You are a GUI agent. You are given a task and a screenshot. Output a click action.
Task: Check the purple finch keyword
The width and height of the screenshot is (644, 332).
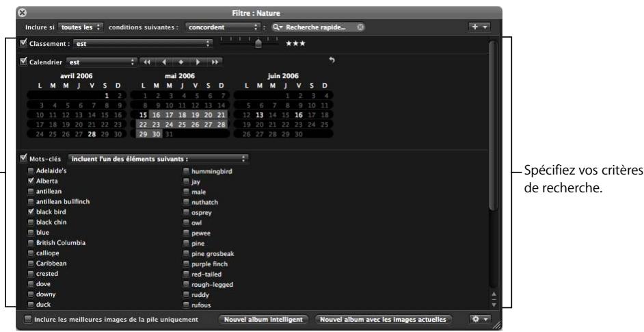(x=186, y=264)
